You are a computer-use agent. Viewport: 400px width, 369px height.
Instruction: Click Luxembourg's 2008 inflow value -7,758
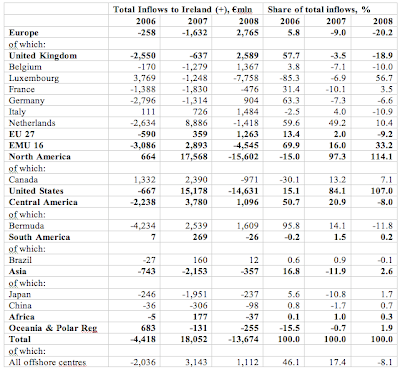click(x=246, y=78)
